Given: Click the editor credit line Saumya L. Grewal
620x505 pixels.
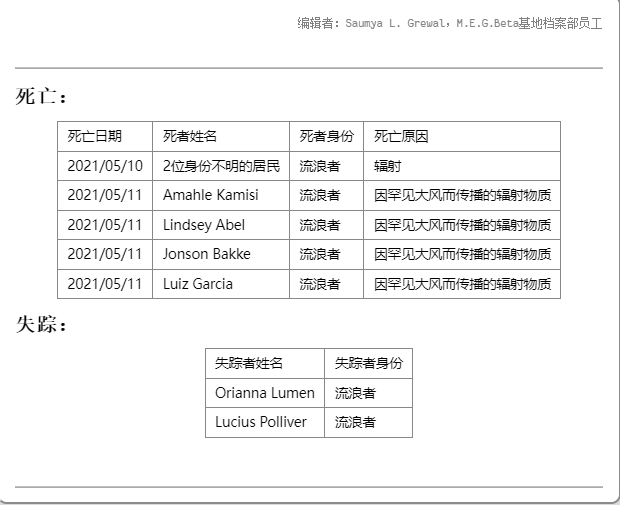Looking at the screenshot, I should click(450, 23).
